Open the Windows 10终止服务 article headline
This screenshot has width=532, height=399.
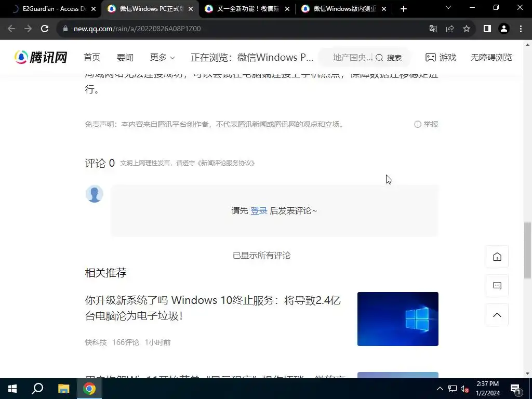[212, 308]
